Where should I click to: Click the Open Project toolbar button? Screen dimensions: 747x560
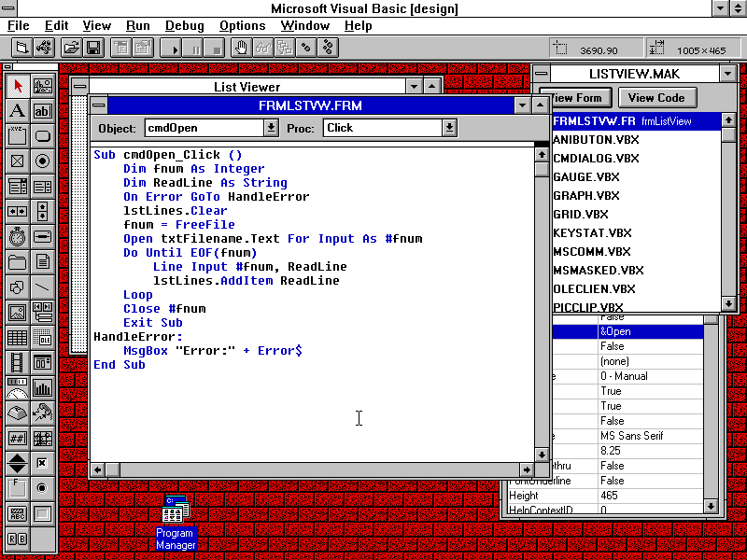point(72,49)
